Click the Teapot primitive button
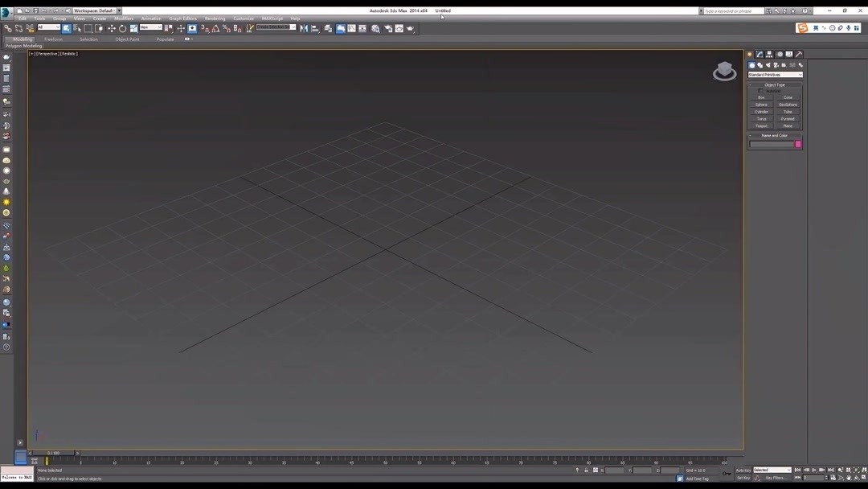Image resolution: width=868 pixels, height=489 pixels. [x=760, y=125]
